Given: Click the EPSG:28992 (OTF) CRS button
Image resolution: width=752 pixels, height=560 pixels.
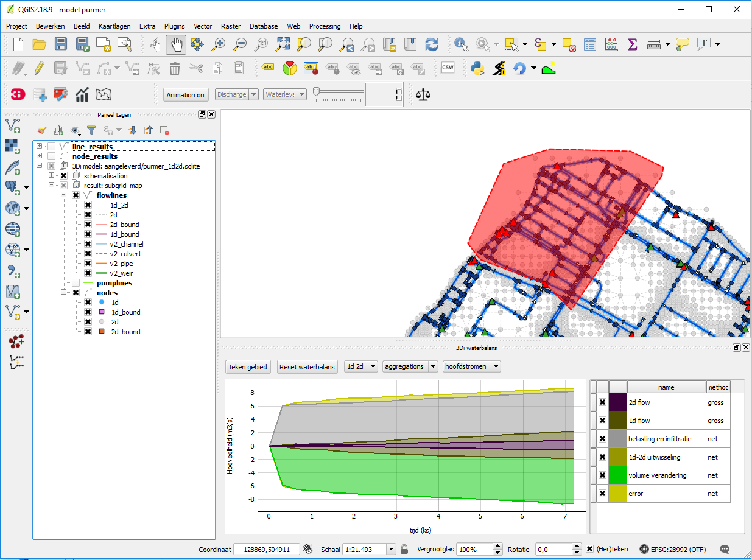Looking at the screenshot, I should [x=673, y=549].
